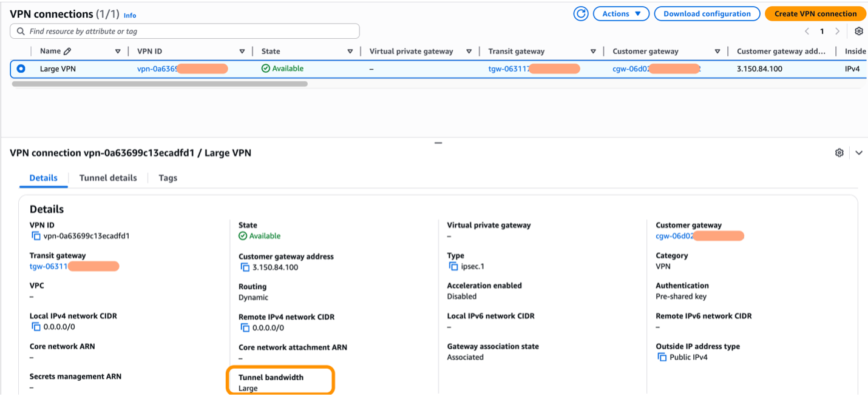
Task: Click the refresh icon beside Actions
Action: tap(581, 14)
